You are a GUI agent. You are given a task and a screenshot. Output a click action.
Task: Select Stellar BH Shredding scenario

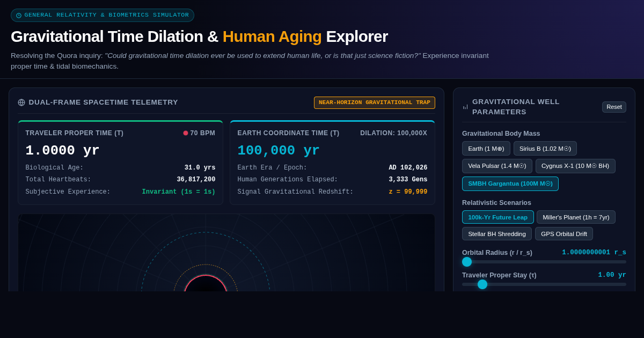point(497,234)
